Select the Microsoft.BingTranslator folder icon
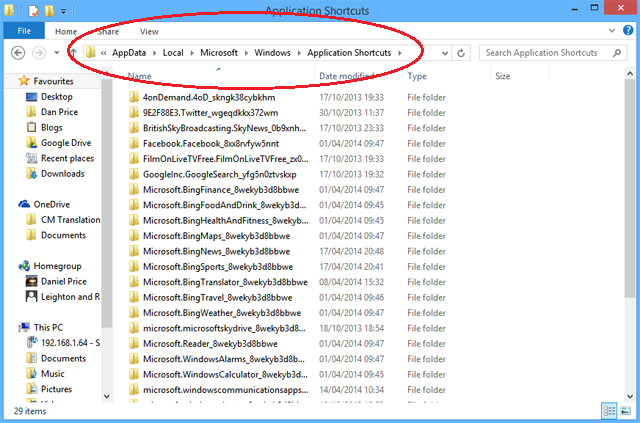 point(133,282)
